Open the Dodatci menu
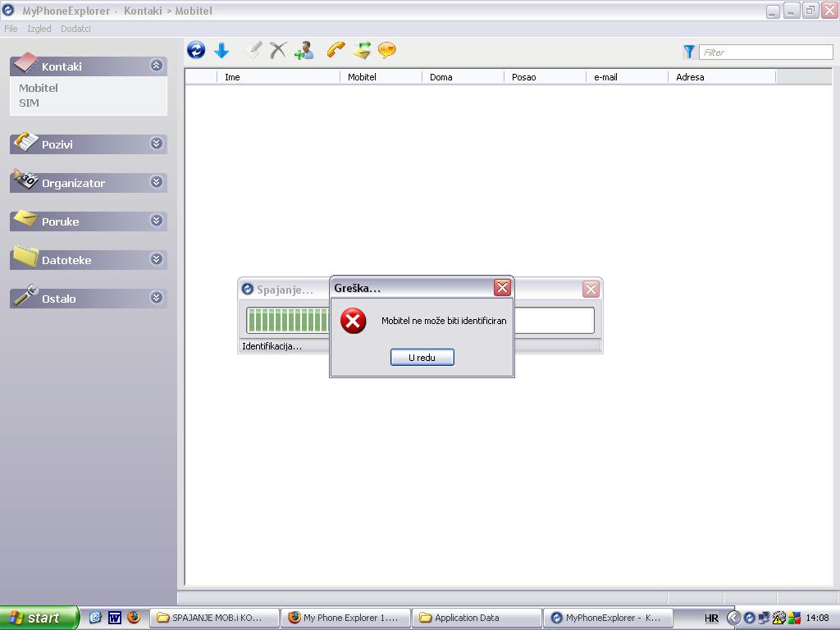 pyautogui.click(x=75, y=29)
